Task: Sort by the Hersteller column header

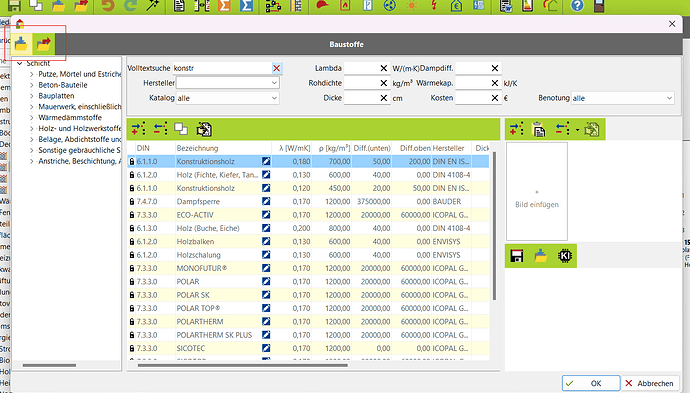Action: pos(451,148)
